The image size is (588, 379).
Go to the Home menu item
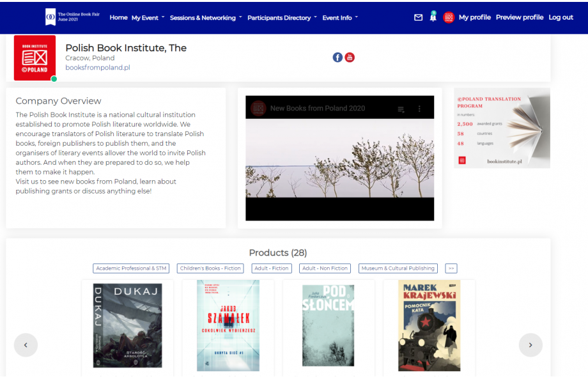coord(118,17)
